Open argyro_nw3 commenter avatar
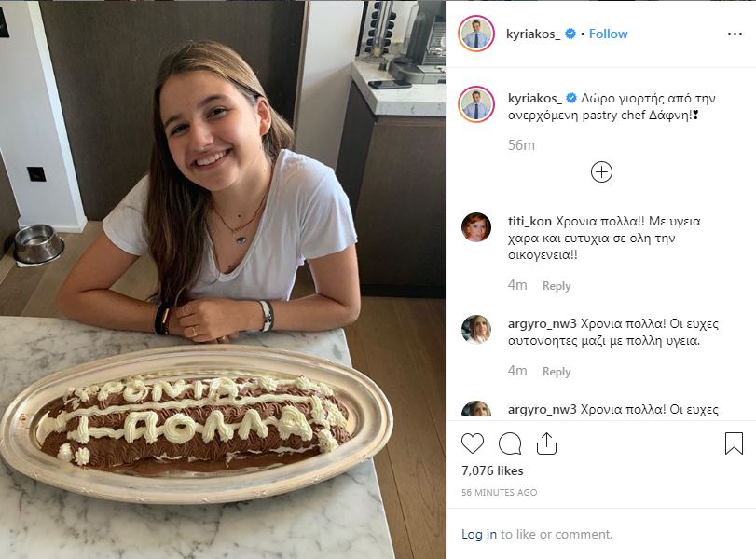 pyautogui.click(x=476, y=329)
